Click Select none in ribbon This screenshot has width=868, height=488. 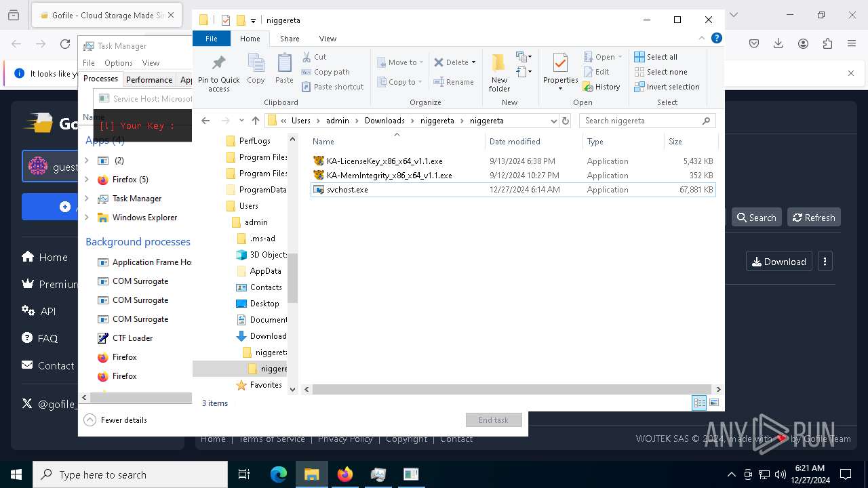point(660,72)
